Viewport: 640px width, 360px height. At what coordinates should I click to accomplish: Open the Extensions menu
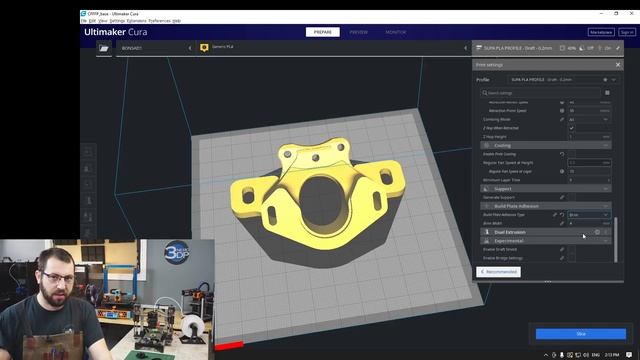[136, 21]
